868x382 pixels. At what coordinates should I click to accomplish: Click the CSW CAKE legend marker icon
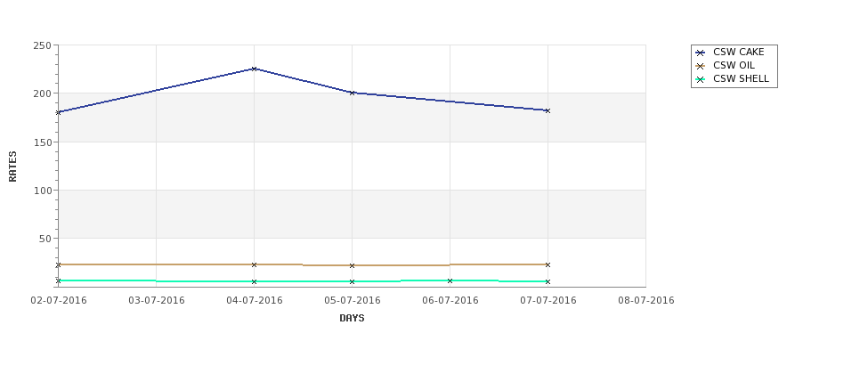pyautogui.click(x=700, y=53)
